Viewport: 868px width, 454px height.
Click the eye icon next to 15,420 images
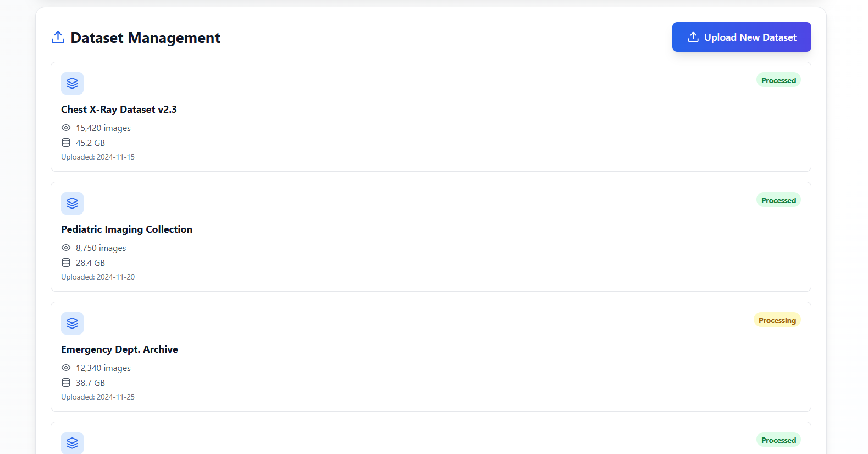[66, 128]
